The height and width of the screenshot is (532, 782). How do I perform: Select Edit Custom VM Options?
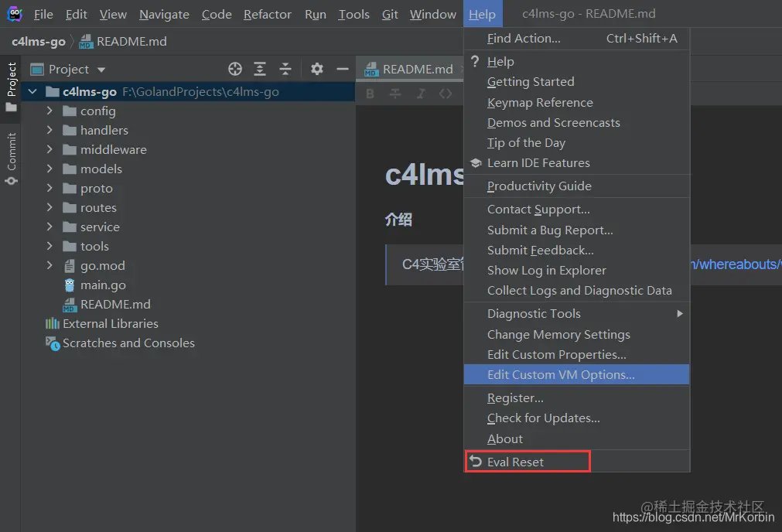(576, 374)
